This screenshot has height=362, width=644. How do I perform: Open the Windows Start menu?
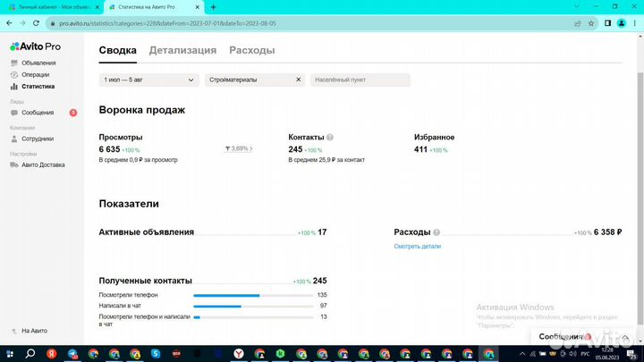10,354
